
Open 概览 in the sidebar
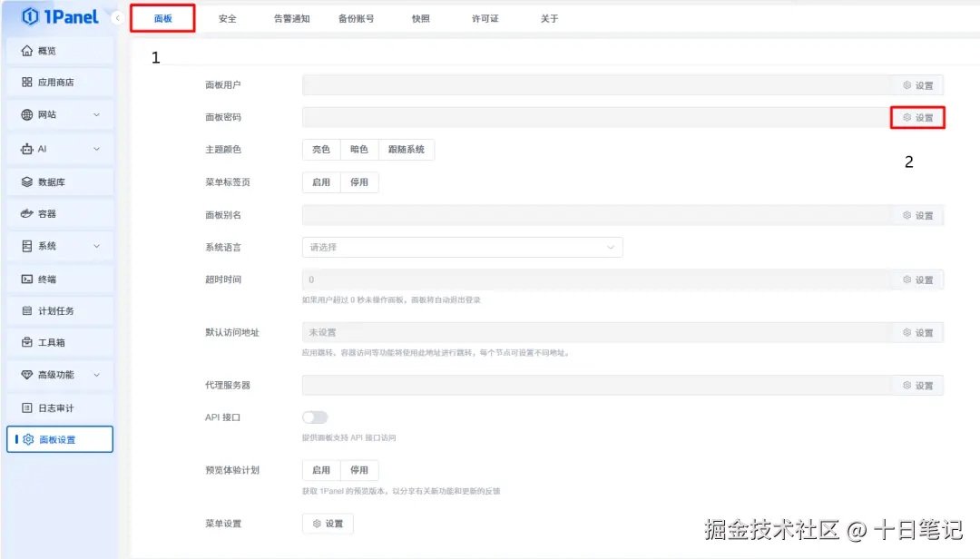pyautogui.click(x=60, y=51)
